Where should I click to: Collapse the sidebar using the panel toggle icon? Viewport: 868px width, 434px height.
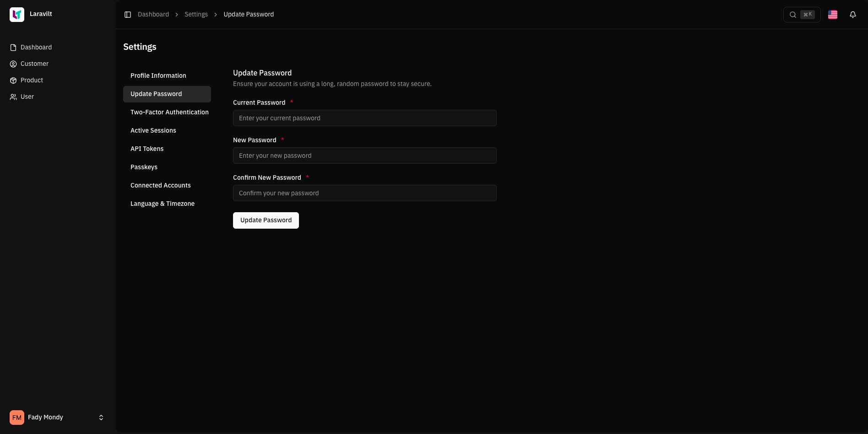(x=128, y=14)
